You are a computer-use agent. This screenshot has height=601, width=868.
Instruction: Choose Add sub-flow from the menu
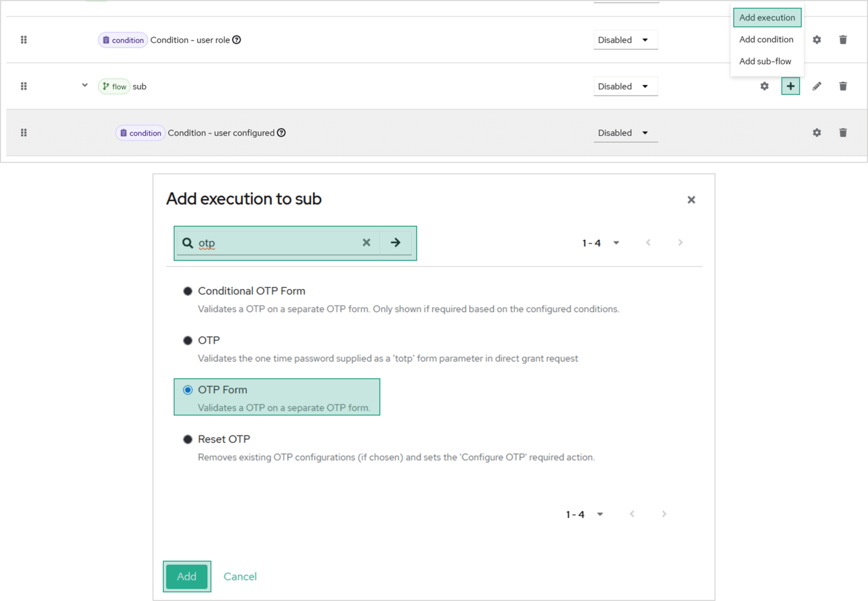(765, 61)
